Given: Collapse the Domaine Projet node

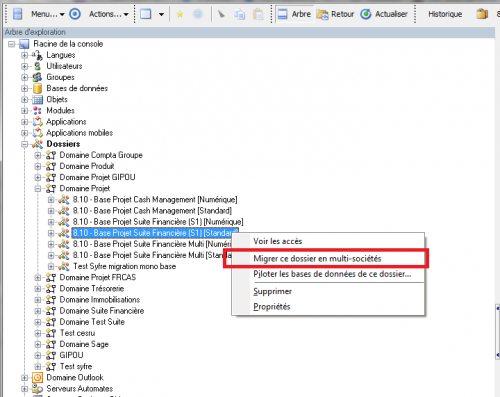Looking at the screenshot, I should (38, 189).
